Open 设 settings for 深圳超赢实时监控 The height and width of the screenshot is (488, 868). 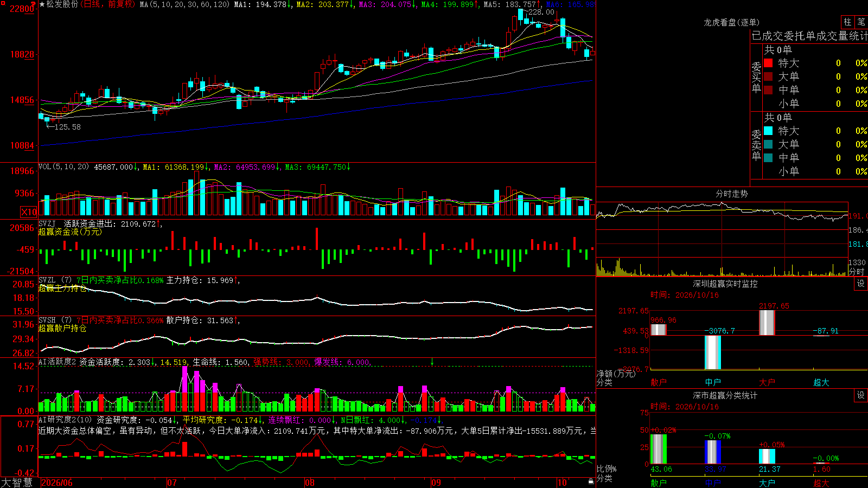click(x=861, y=284)
